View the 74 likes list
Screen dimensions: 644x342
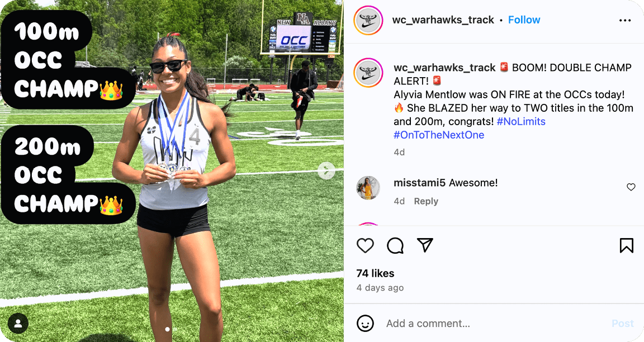click(x=376, y=273)
